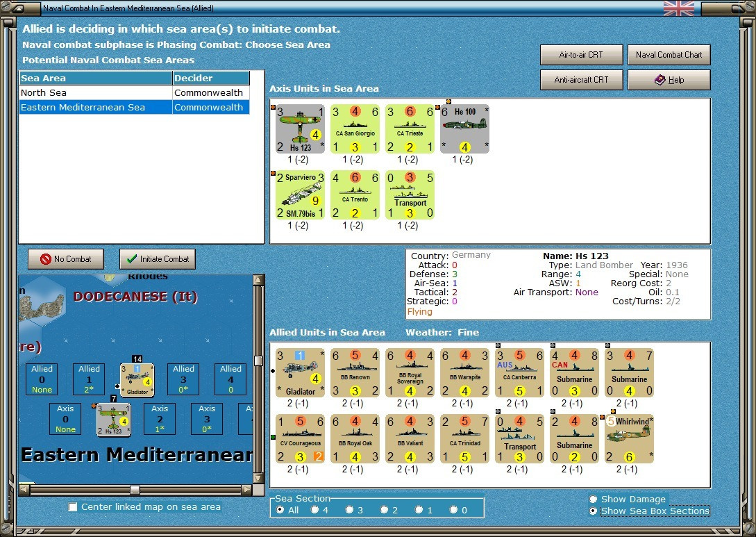756x537 pixels.
Task: Select the BB Royal Oak counter
Action: pos(355,439)
